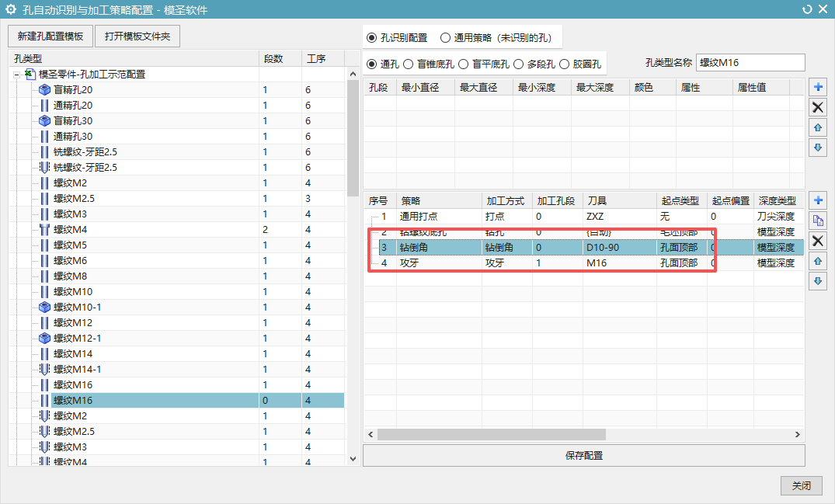The height and width of the screenshot is (504, 835).
Task: Select the 多段孔 radio option
Action: pyautogui.click(x=519, y=64)
